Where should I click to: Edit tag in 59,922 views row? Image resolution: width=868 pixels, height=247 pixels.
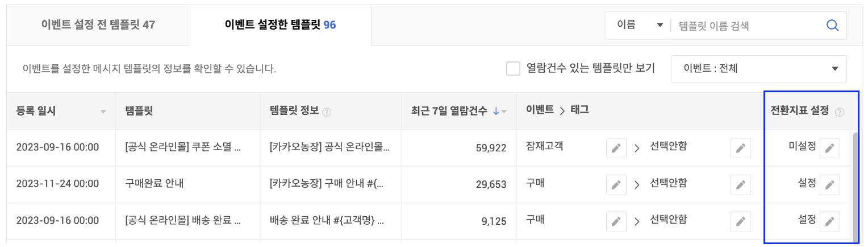[740, 148]
